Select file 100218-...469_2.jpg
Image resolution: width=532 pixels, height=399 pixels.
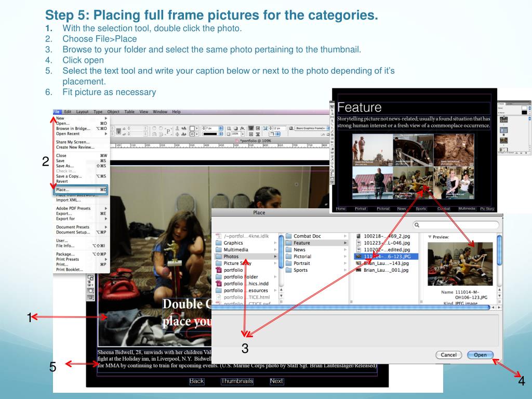pyautogui.click(x=387, y=236)
